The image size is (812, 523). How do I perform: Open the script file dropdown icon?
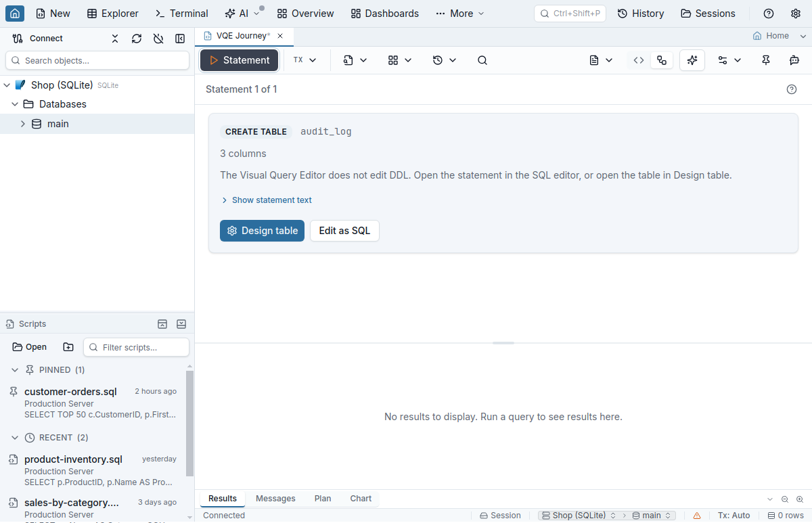355,60
